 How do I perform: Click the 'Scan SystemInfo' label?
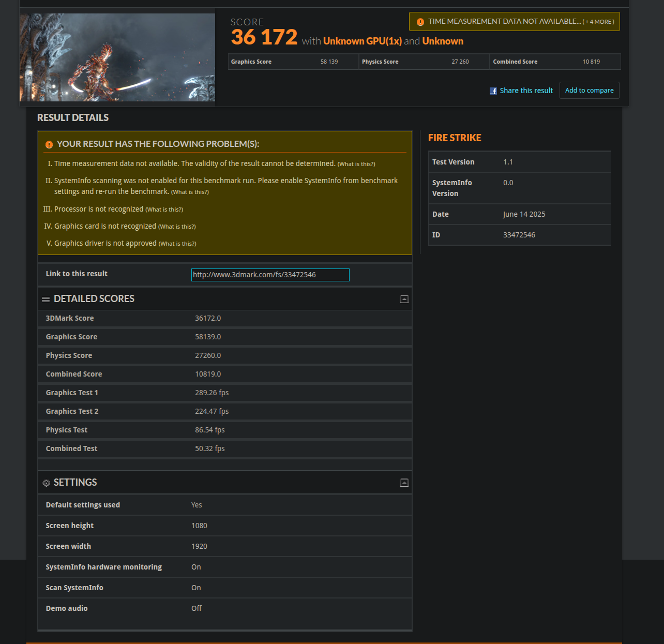74,588
